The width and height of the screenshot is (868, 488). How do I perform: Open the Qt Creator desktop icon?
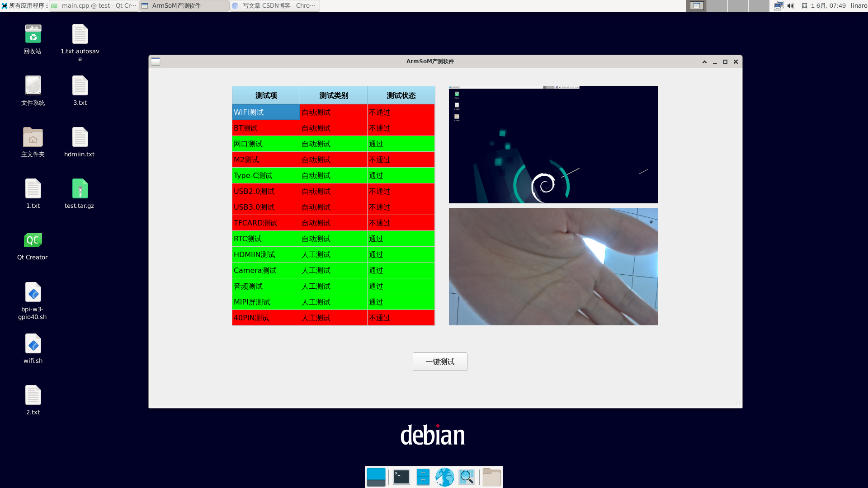pos(33,240)
